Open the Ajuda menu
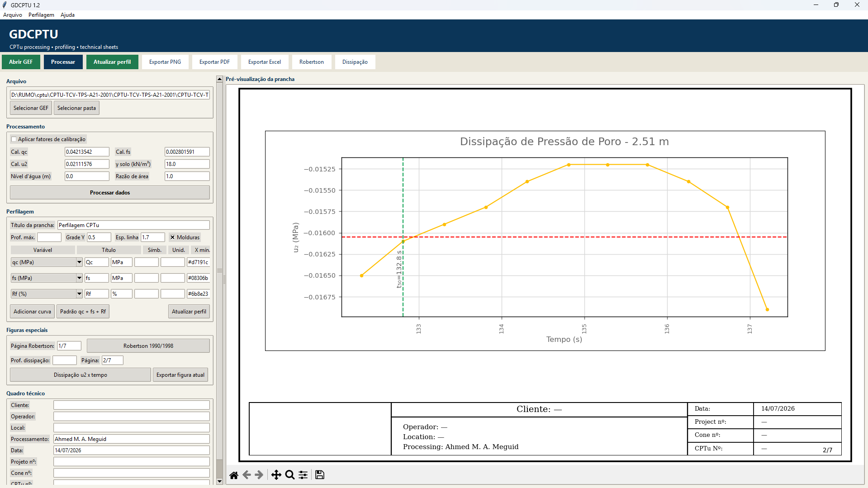 point(67,15)
